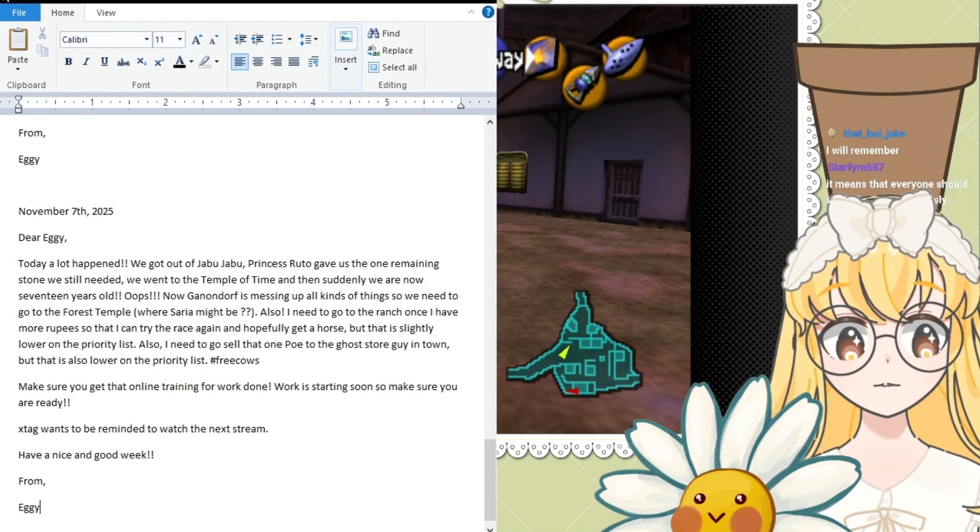Image resolution: width=980 pixels, height=532 pixels.
Task: Click the chat message 'I will remember'
Action: coord(862,150)
